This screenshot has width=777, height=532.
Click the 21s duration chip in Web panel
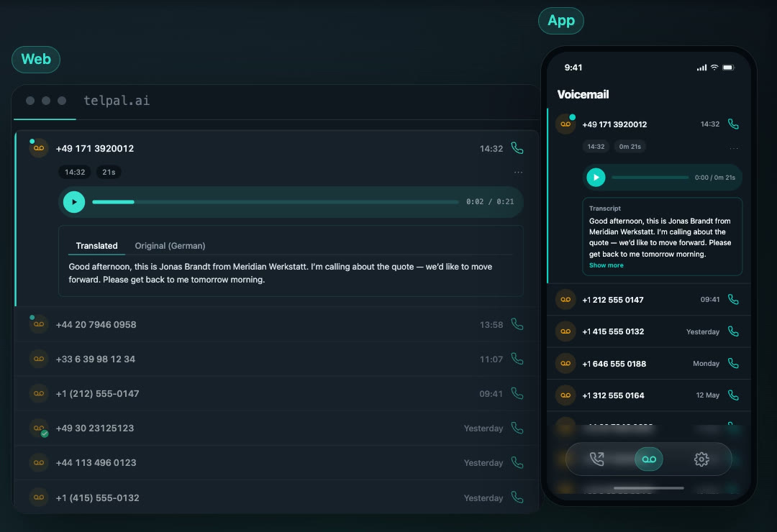[109, 173]
